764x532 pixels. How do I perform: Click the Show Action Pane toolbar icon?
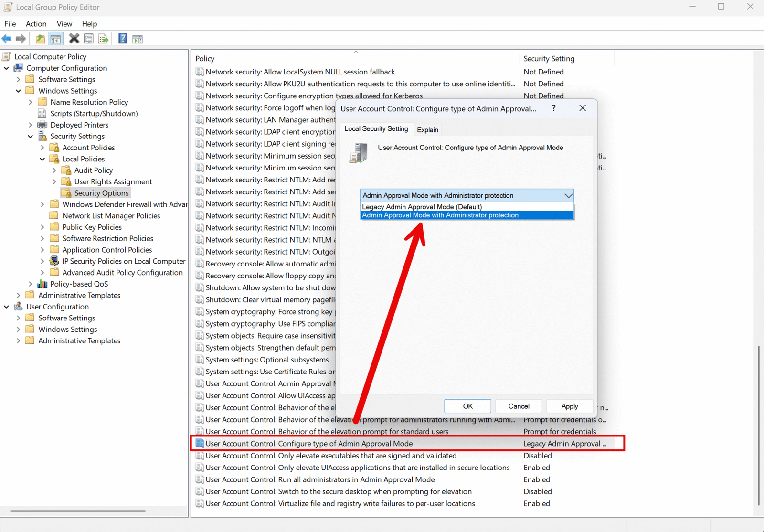point(138,39)
